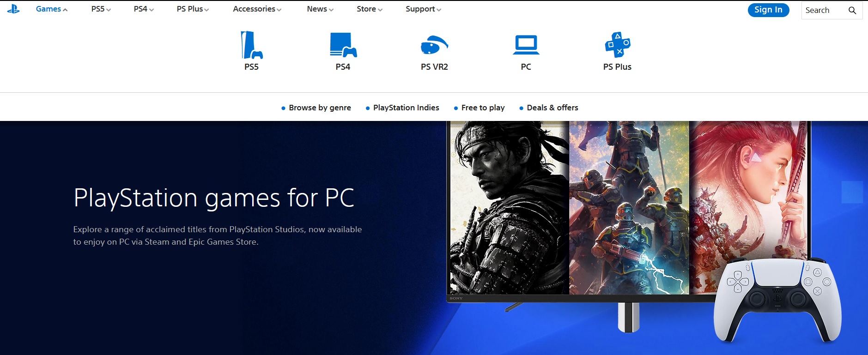Click the samurai game cover art
Screen dimensions: 868x355
510,208
